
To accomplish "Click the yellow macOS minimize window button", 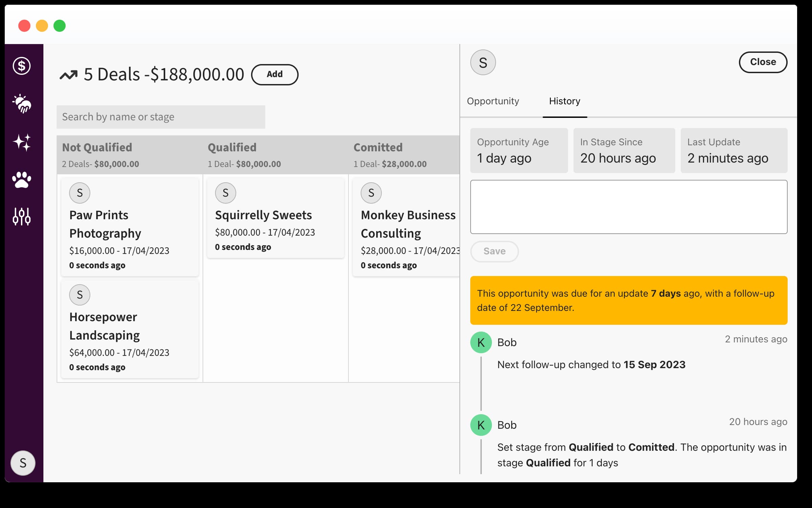I will pyautogui.click(x=42, y=26).
